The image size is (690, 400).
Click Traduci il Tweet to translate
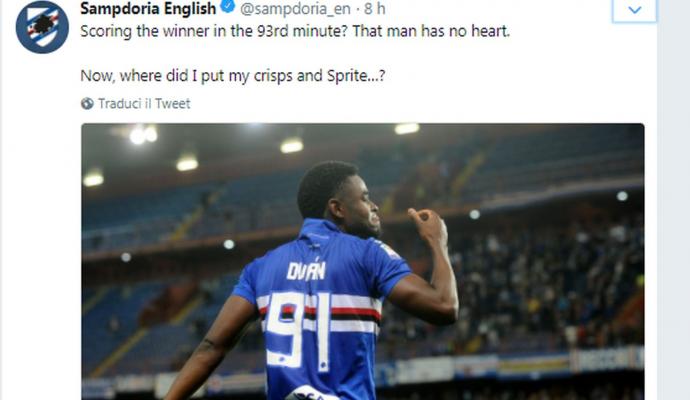coord(144,103)
